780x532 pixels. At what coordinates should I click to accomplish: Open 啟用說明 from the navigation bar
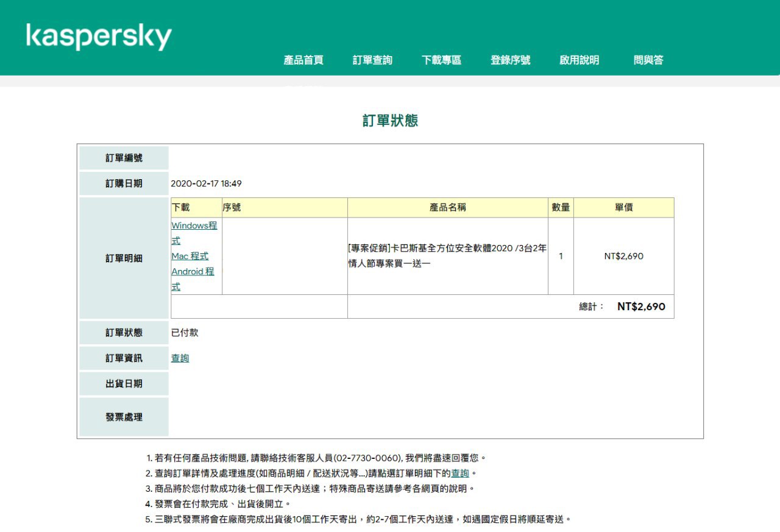pos(579,60)
